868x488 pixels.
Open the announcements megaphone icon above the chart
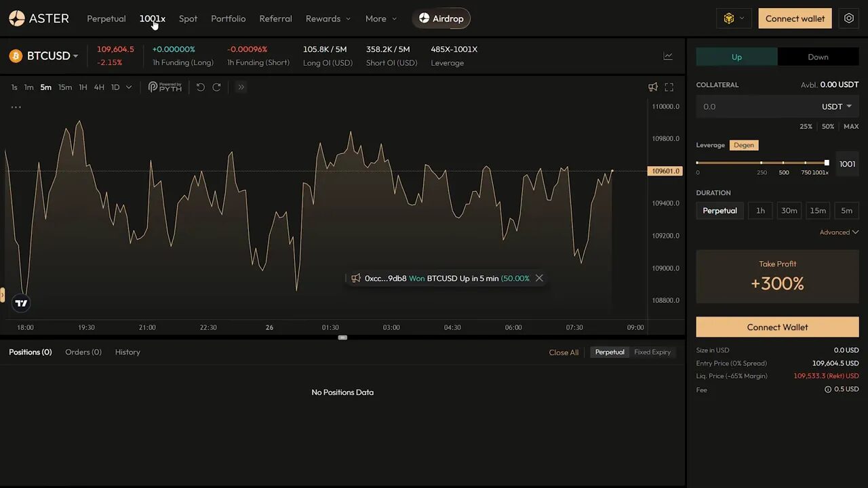652,87
